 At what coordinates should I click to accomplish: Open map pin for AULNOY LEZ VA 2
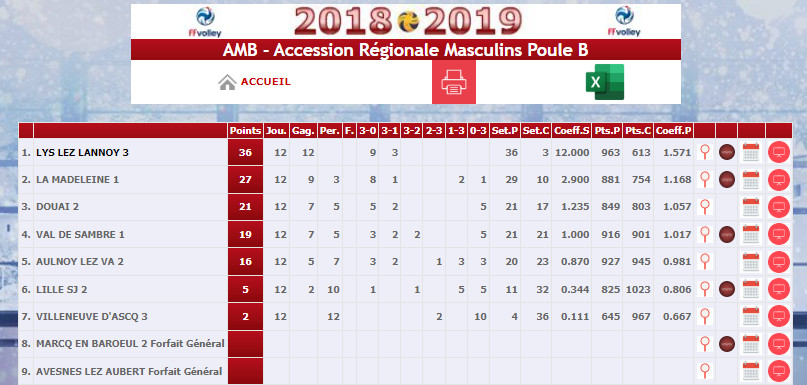(705, 261)
